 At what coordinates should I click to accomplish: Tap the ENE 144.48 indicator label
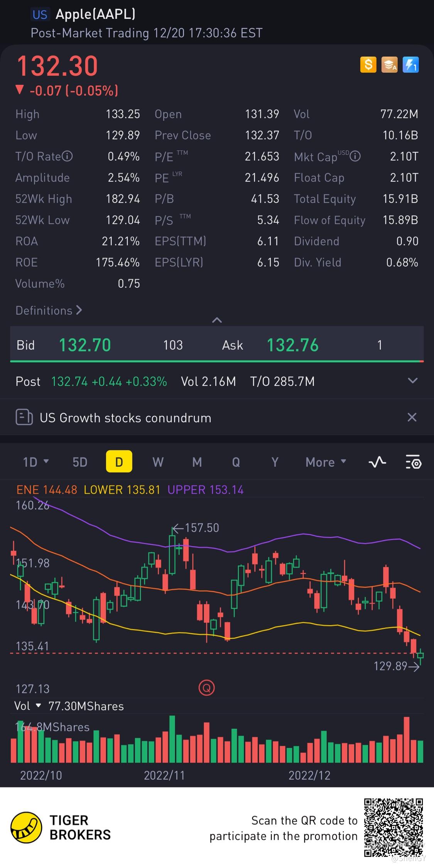pyautogui.click(x=47, y=490)
